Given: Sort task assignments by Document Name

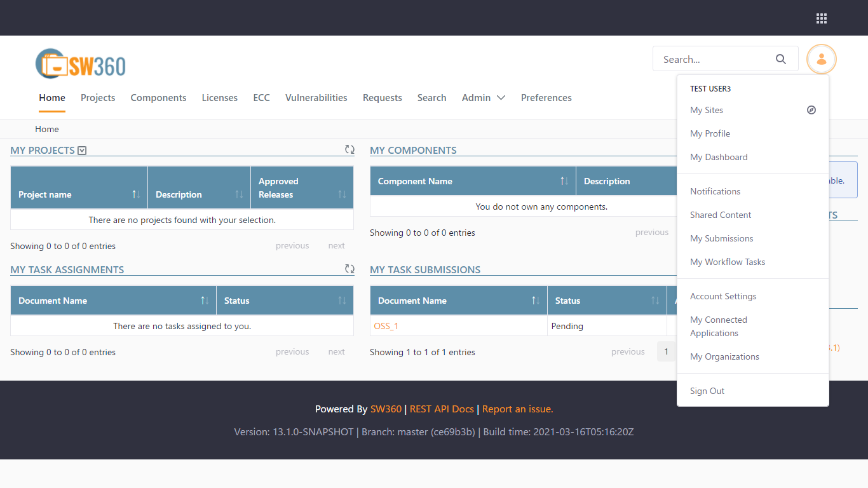Looking at the screenshot, I should pos(114,301).
